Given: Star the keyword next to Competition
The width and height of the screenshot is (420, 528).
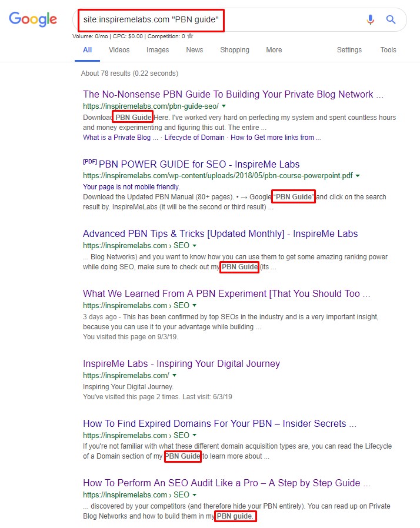Looking at the screenshot, I should click(x=191, y=36).
